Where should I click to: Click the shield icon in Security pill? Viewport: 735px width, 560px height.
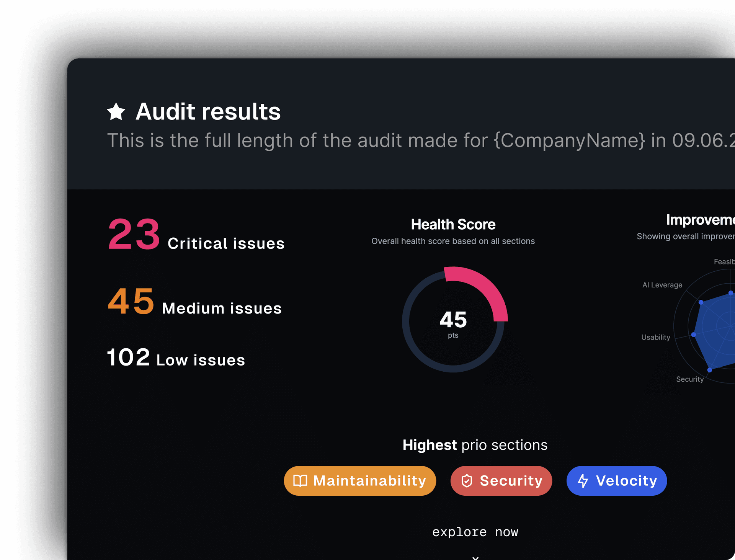tap(467, 481)
